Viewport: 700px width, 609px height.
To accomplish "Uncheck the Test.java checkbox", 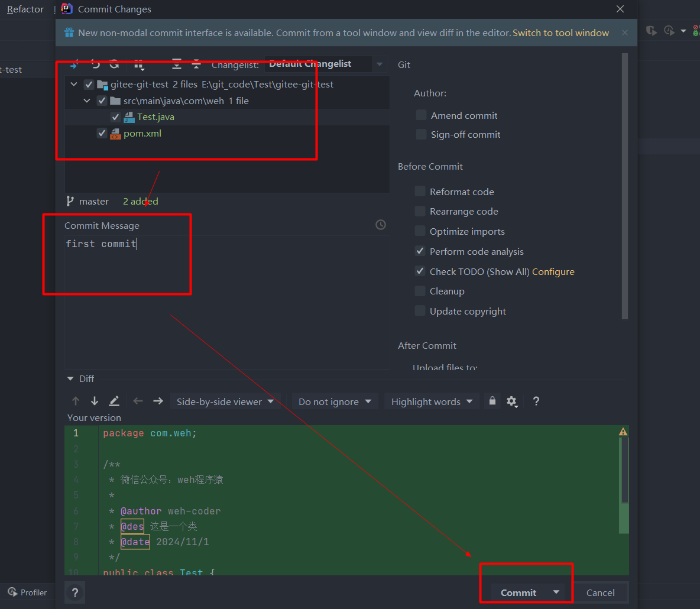I will coord(115,117).
